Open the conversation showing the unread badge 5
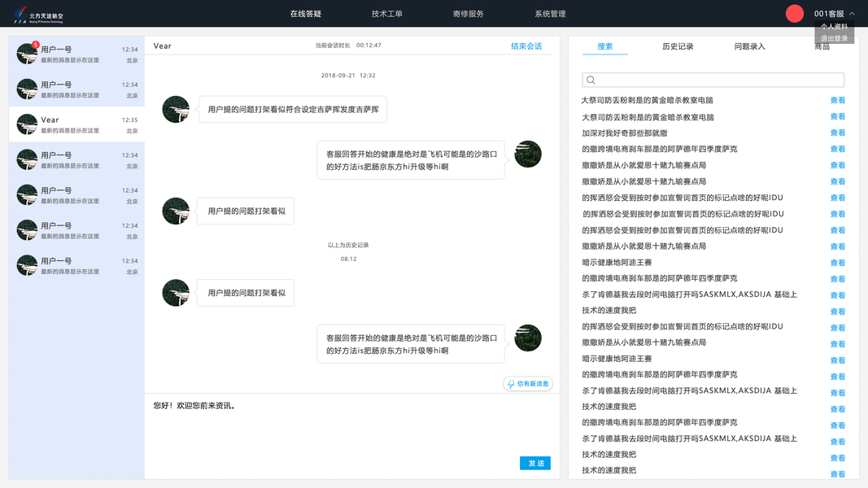This screenshot has height=488, width=868. click(77, 54)
